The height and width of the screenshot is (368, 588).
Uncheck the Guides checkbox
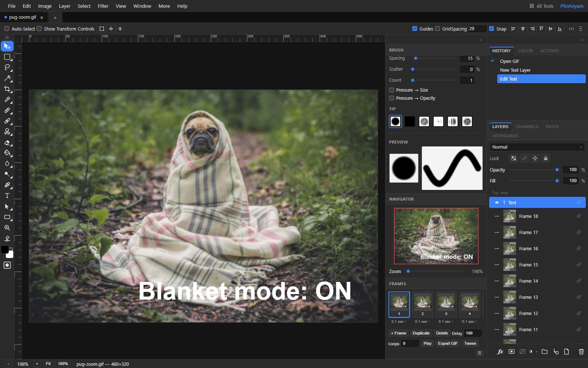(415, 29)
